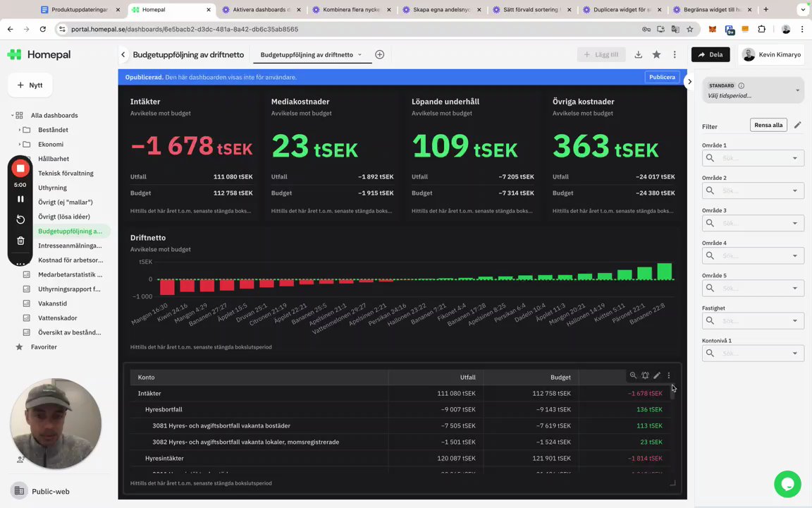This screenshot has height=508, width=812.
Task: Open the dashboard three-dot options menu
Action: click(675, 54)
